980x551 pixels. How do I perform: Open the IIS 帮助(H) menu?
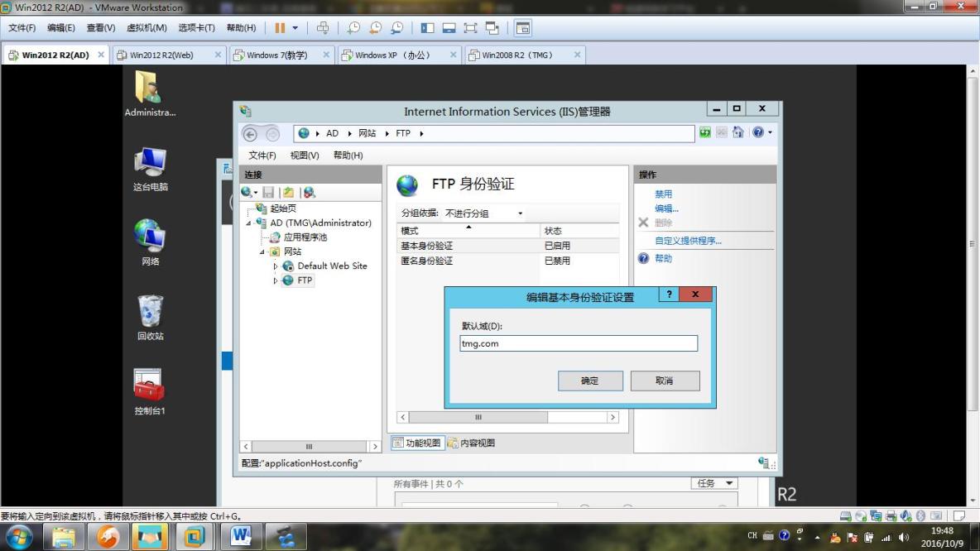tap(348, 156)
